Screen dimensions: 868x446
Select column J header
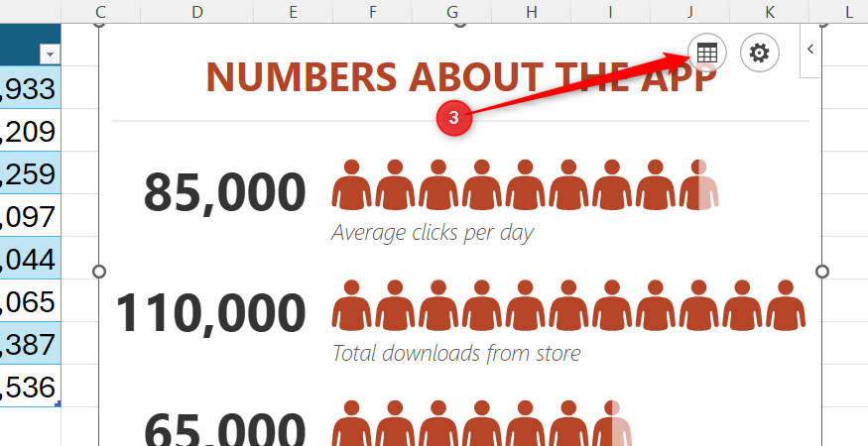[x=690, y=12]
